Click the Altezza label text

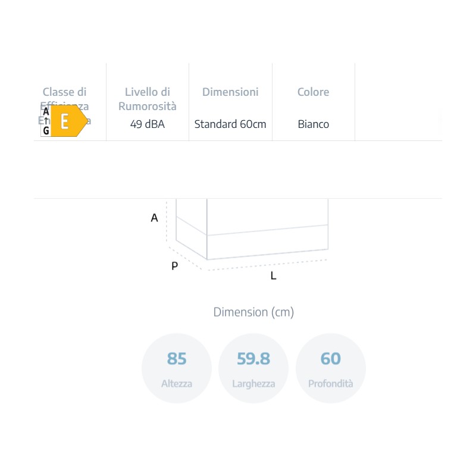coord(177,384)
